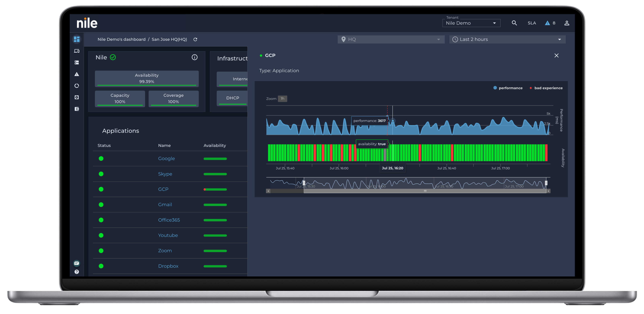Click the green check beside Nile

(113, 57)
